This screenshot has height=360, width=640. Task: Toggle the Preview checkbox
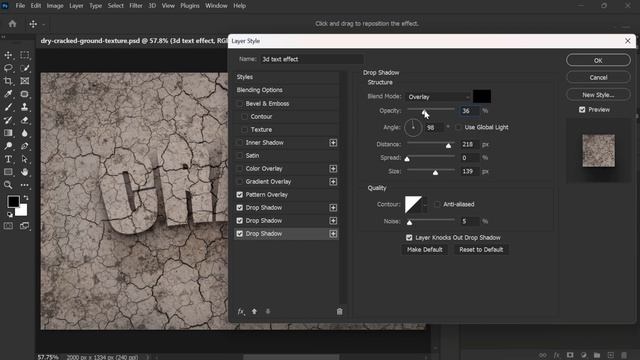point(582,109)
